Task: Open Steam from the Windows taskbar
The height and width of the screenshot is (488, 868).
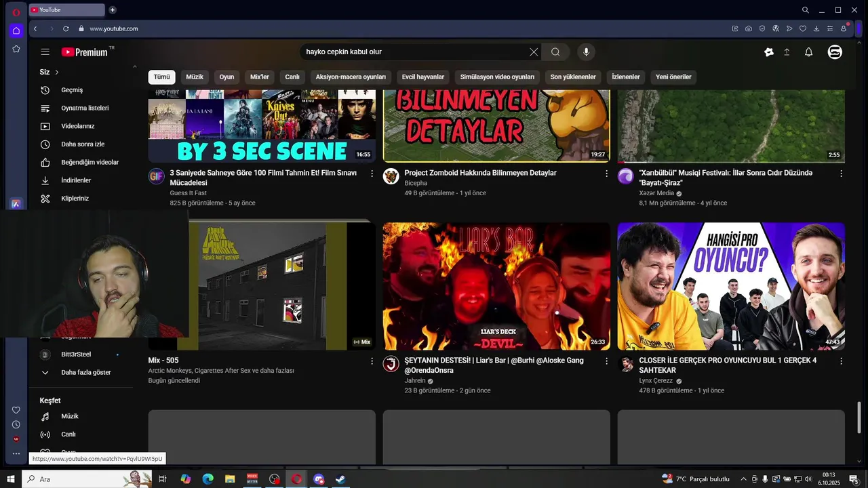Action: pyautogui.click(x=340, y=479)
